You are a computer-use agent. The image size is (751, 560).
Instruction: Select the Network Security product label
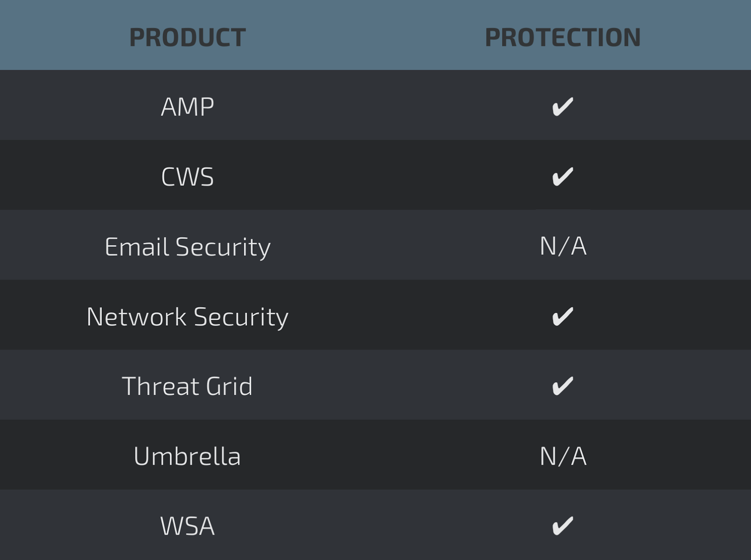[187, 317]
